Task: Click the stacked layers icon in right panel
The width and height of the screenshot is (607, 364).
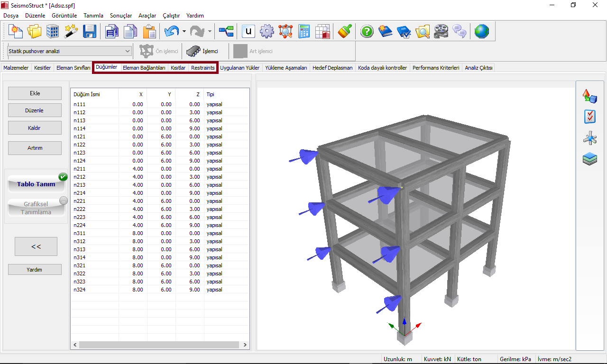Action: [x=589, y=159]
